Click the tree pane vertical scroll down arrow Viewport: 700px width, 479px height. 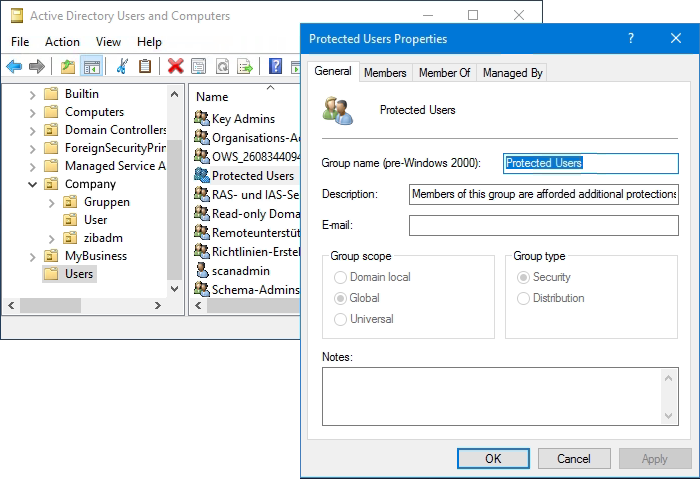[x=175, y=289]
